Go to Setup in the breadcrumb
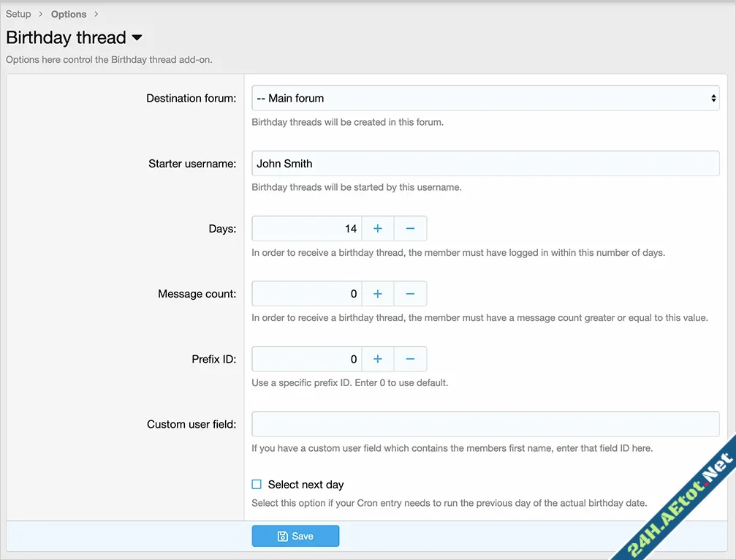 pos(18,14)
